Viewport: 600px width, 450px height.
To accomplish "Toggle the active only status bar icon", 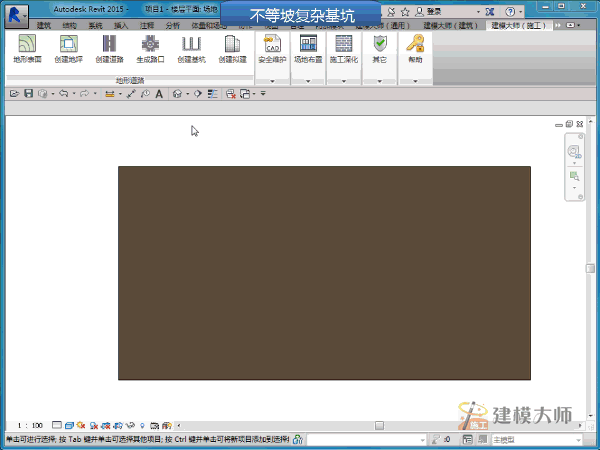I will click(x=483, y=439).
